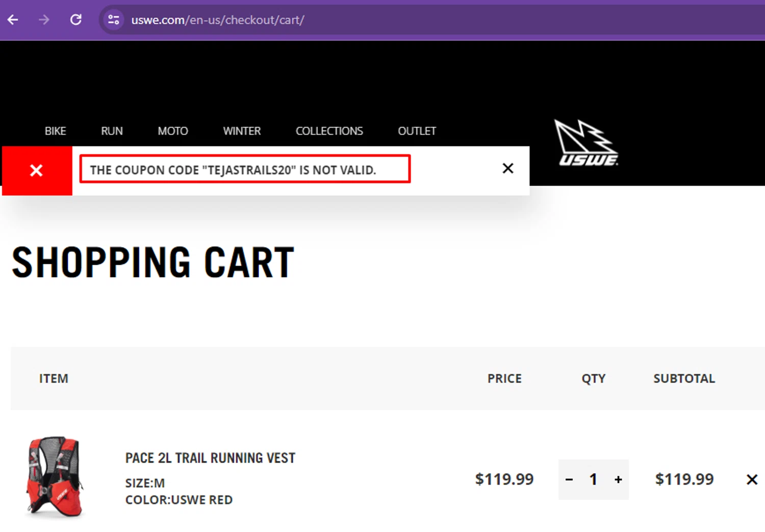Click the PRICE column header
765x532 pixels.
tap(504, 378)
